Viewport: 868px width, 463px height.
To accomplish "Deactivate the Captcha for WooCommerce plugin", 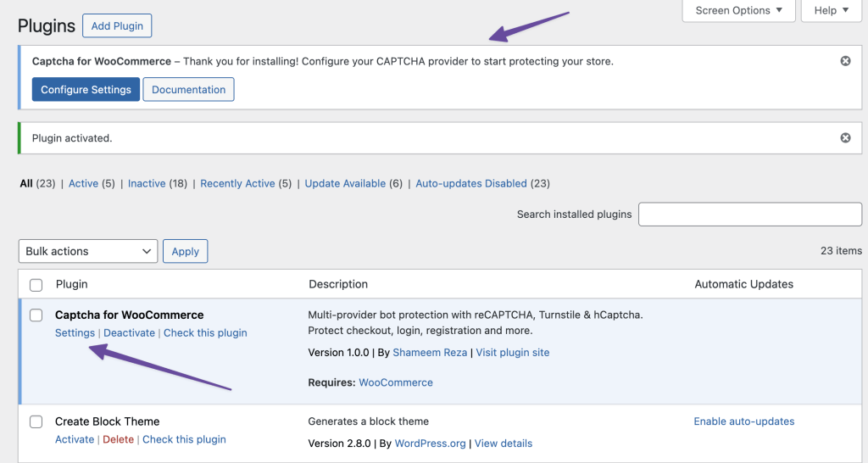I will (x=129, y=332).
